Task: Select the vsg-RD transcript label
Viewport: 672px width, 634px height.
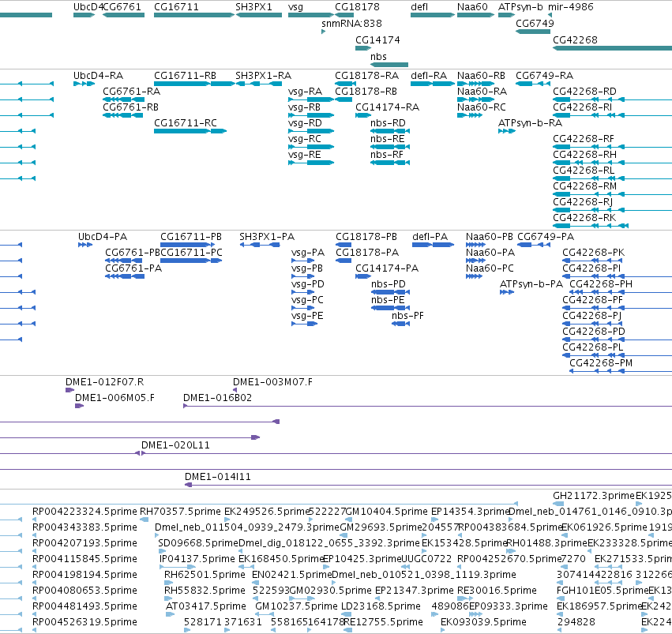Action: pyautogui.click(x=305, y=123)
